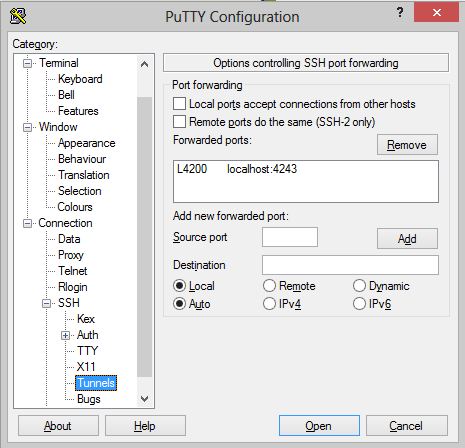Choose the IPv6 radio button
Viewport: 465px width, 448px height.
tap(359, 304)
